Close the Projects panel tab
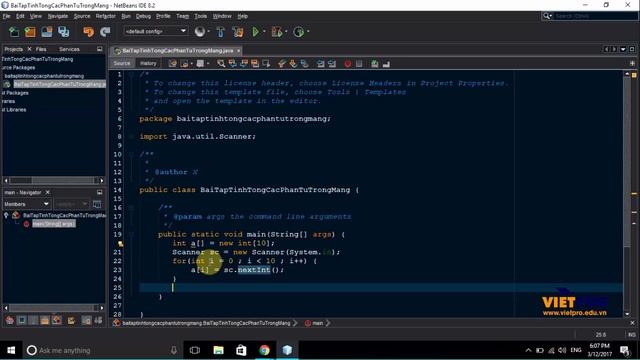 click(x=29, y=49)
